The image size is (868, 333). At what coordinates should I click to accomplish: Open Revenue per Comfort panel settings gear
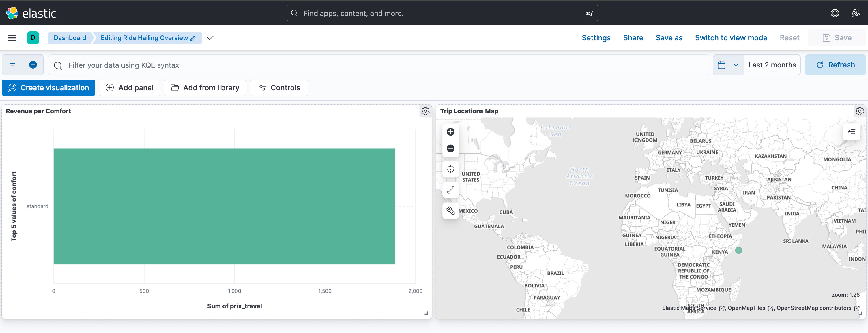click(425, 111)
